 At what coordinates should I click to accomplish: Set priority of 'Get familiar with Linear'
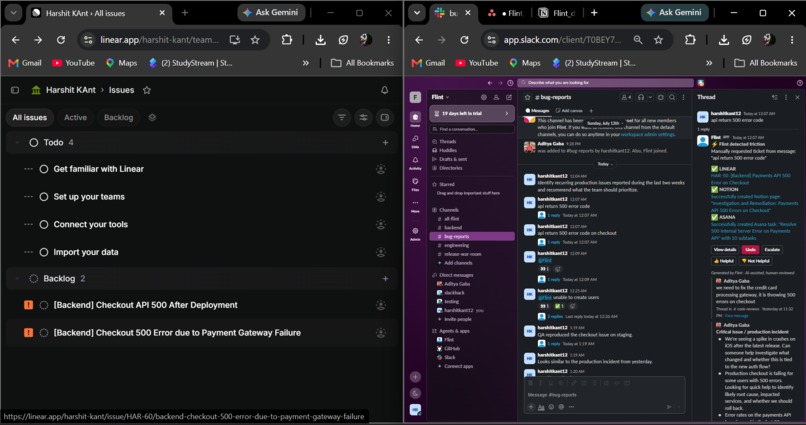point(28,169)
